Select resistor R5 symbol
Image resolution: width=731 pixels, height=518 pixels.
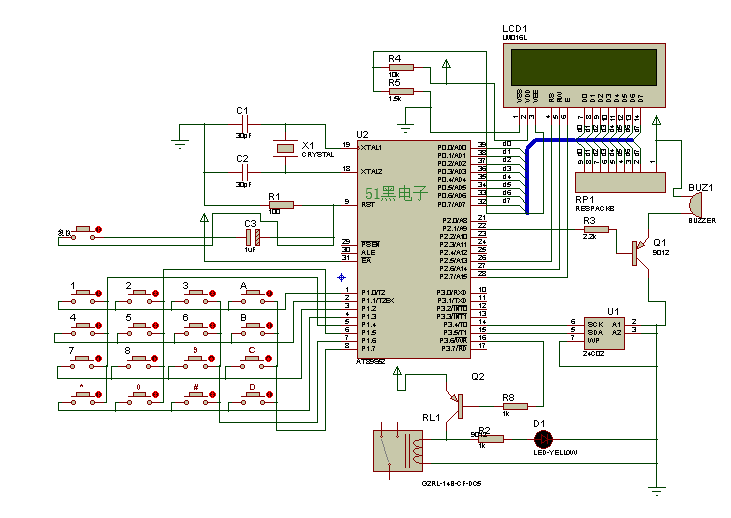coord(401,91)
